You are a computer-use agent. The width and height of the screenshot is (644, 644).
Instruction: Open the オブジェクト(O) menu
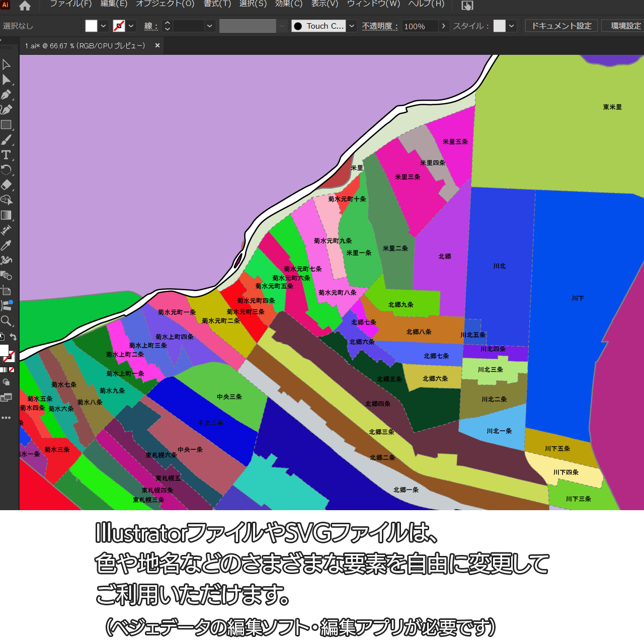tap(165, 4)
